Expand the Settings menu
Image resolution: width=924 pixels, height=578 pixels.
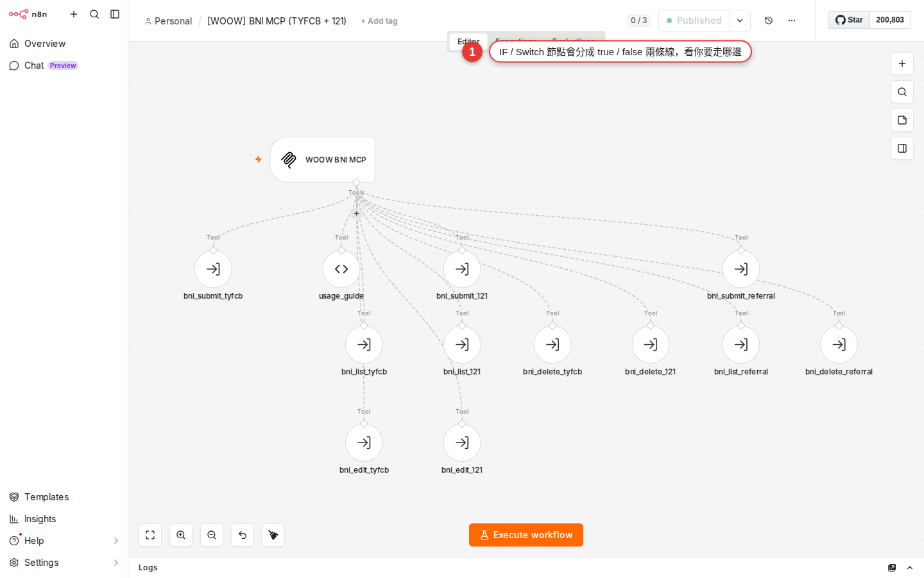click(x=64, y=563)
